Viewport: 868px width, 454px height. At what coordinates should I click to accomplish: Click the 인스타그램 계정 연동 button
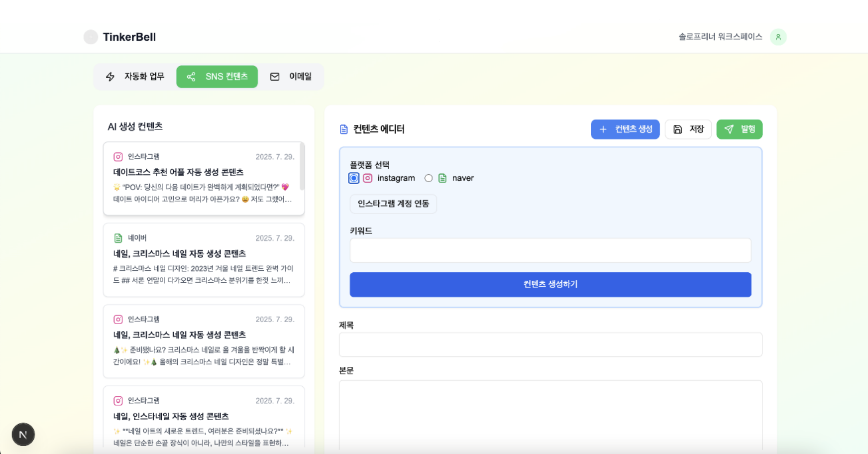(x=393, y=204)
